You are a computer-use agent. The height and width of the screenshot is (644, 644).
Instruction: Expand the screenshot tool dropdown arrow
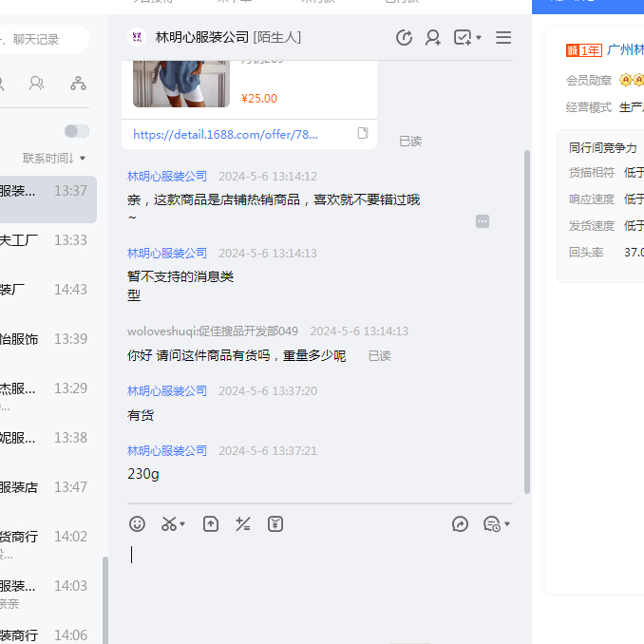(182, 524)
